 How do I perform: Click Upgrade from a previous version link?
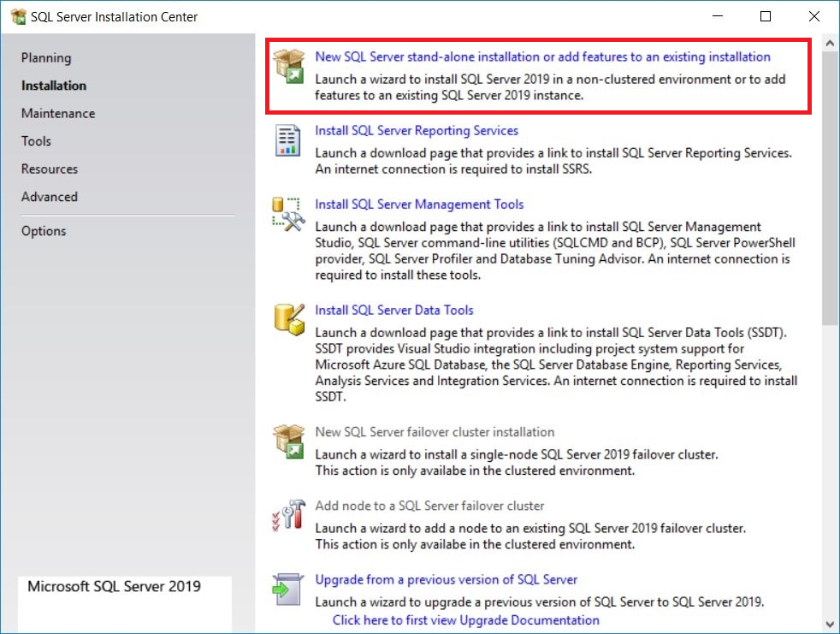[446, 579]
